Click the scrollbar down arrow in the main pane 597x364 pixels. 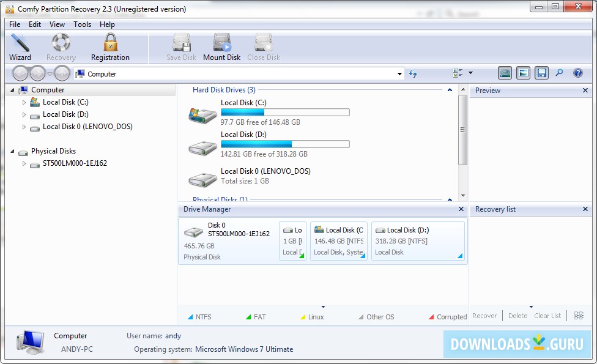[x=463, y=196]
